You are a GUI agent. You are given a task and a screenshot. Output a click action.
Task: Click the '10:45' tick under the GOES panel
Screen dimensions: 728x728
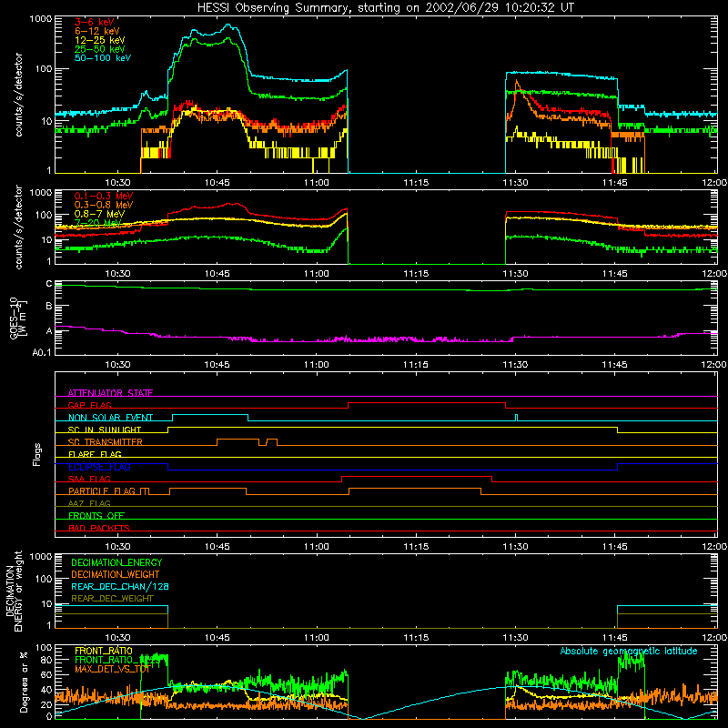[217, 365]
